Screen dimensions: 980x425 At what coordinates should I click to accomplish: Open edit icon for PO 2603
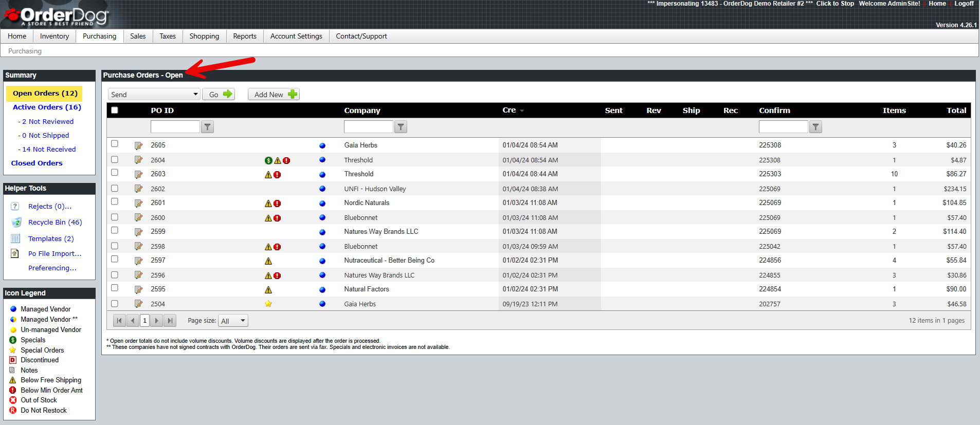tap(138, 174)
